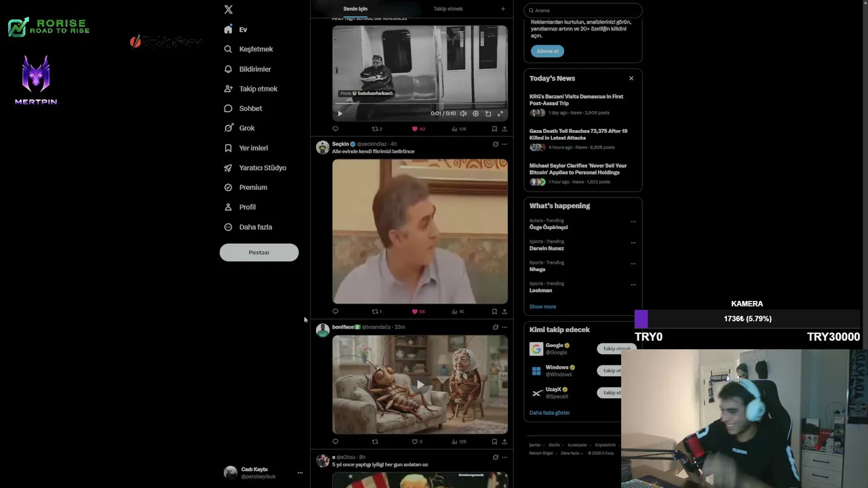Play boniface's cockroach video
Image resolution: width=868 pixels, height=488 pixels.
pyautogui.click(x=420, y=384)
